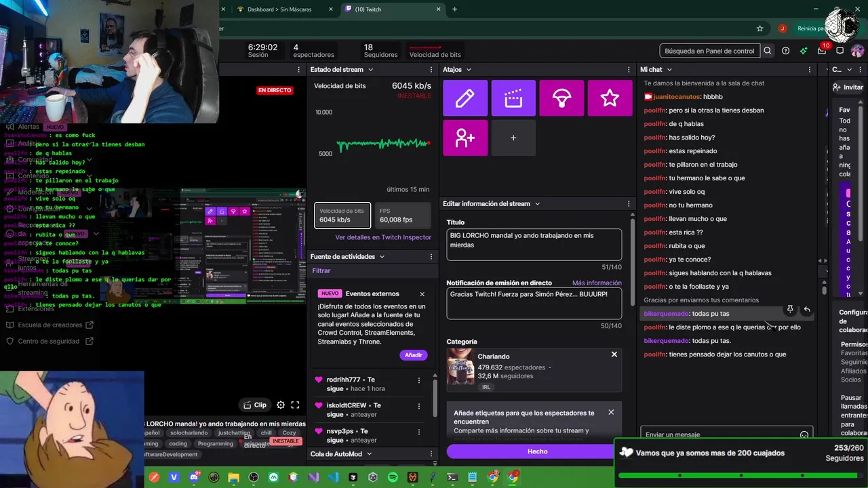
Task: Click the purple raid channel shortcut tile
Action: pyautogui.click(x=561, y=98)
